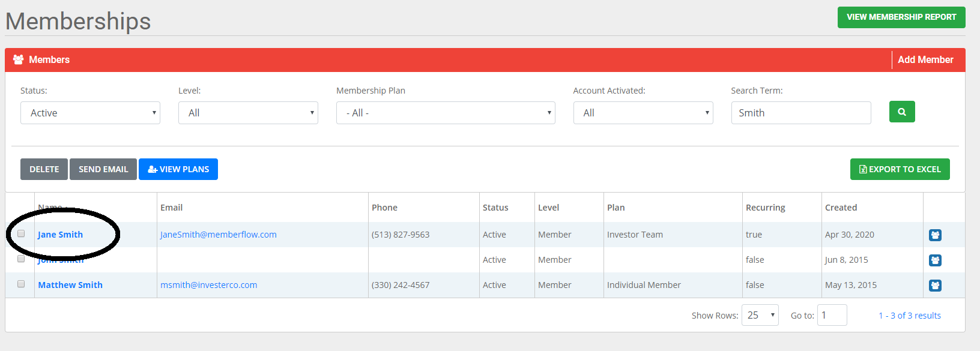This screenshot has width=980, height=351.
Task: Click the Export to Excel button
Action: coord(900,169)
